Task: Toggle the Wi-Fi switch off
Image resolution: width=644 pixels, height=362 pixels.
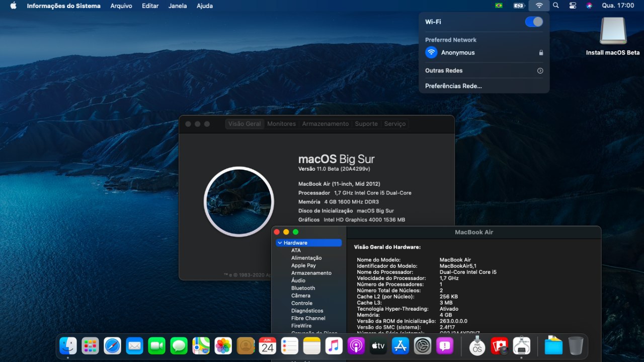Action: (534, 22)
